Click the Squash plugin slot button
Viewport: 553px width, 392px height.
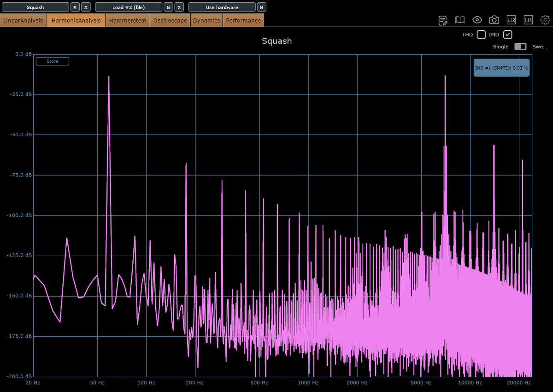[35, 7]
